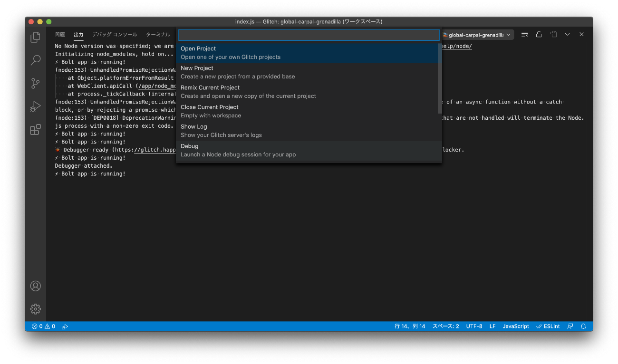
Task: Click the quick pick list scrollbar
Action: 440,78
